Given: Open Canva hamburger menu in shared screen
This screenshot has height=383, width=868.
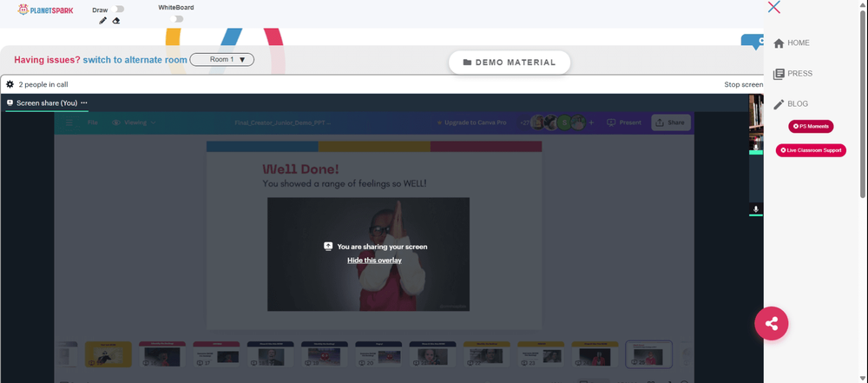Looking at the screenshot, I should [69, 122].
